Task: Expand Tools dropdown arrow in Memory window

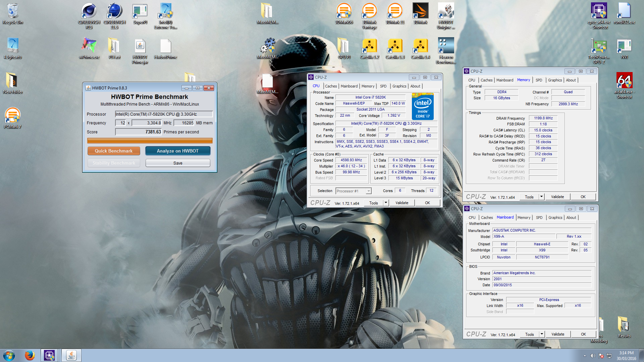Action: tap(541, 197)
